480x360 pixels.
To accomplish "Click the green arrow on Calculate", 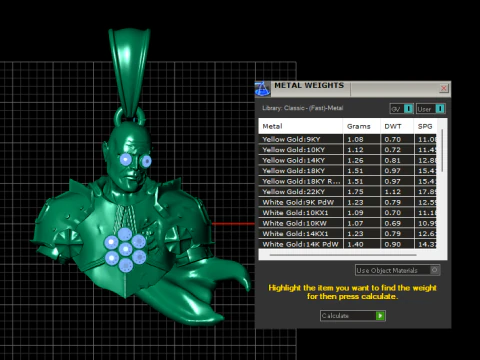I will click(x=380, y=316).
